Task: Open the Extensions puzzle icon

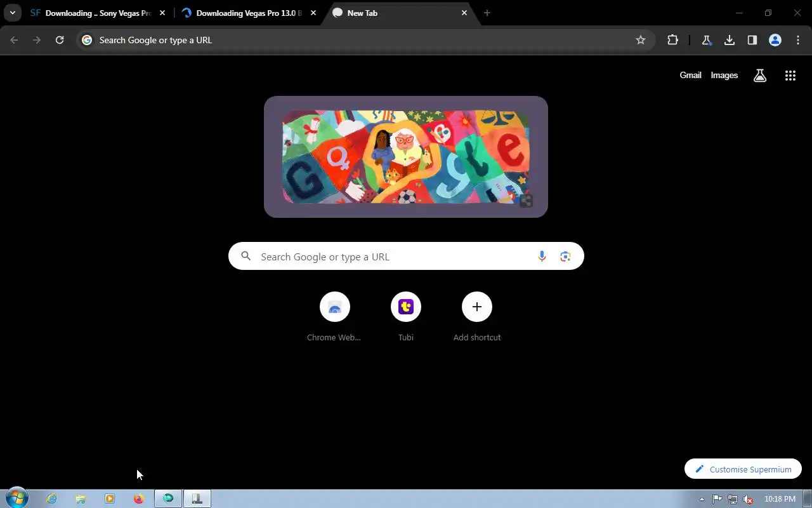Action: click(672, 40)
